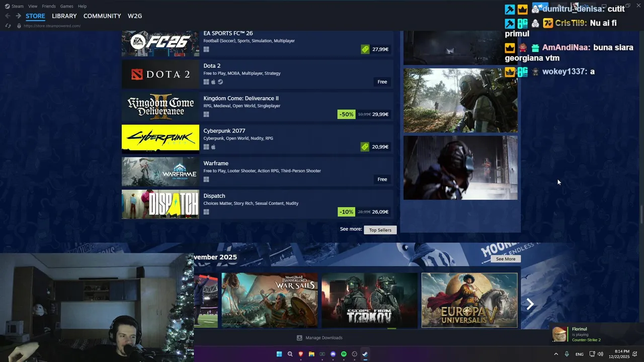
Task: Open the Friends menu
Action: click(x=49, y=6)
